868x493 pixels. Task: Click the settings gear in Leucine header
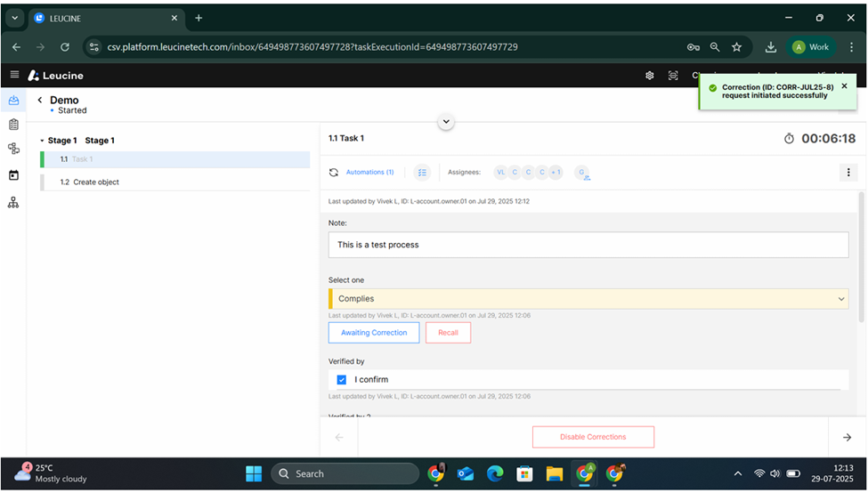(x=650, y=76)
